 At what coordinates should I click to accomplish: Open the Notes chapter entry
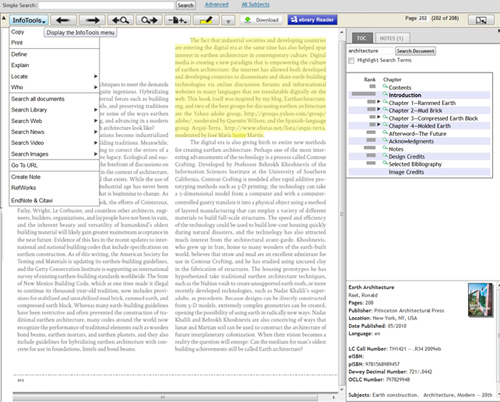coord(396,149)
